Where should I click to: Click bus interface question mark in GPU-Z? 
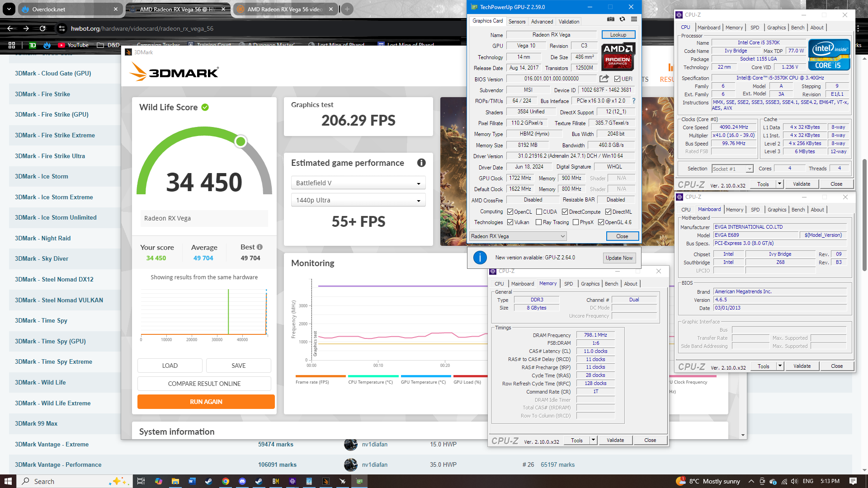[634, 101]
